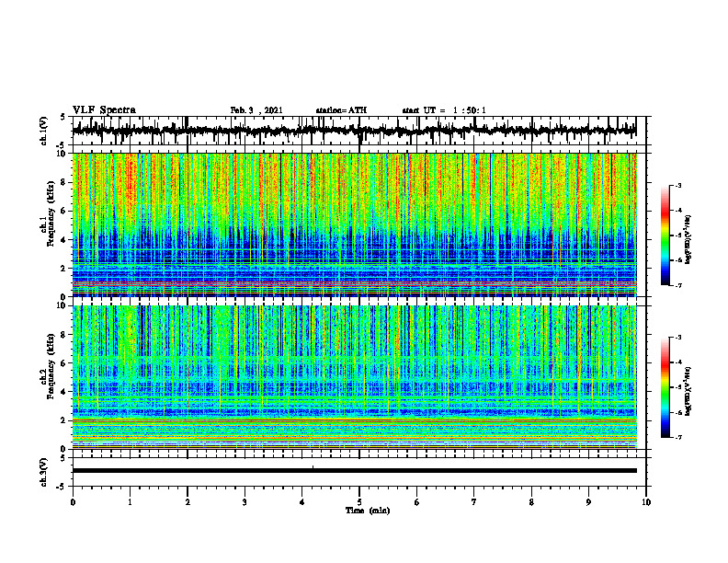The width and height of the screenshot is (728, 563).
Task: Click the "-3" label on ch.1 colorbar
Action: [678, 186]
